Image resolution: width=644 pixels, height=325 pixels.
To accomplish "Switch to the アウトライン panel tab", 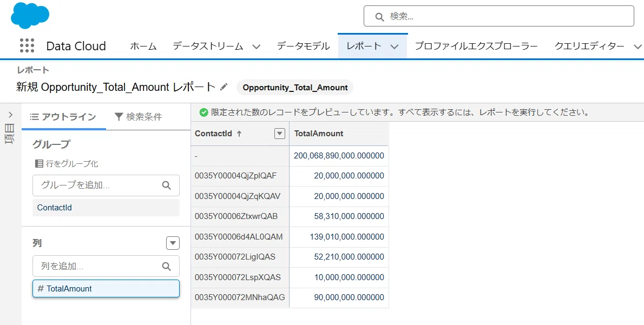I will tap(64, 117).
